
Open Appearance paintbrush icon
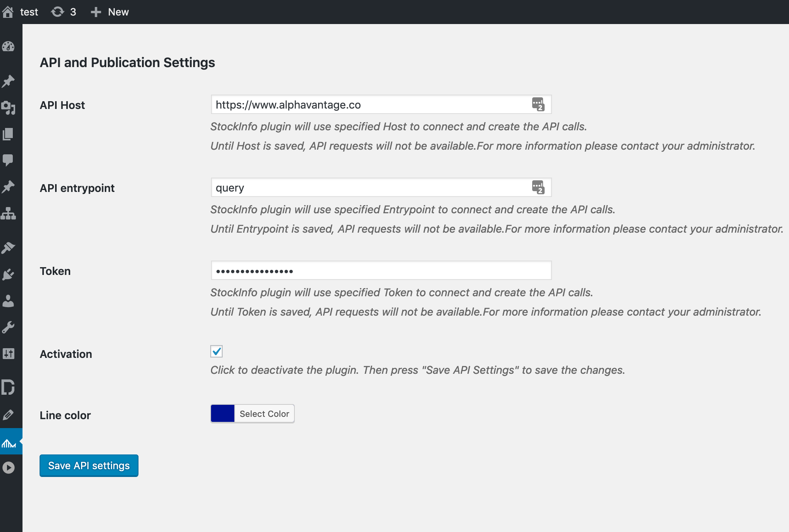click(x=8, y=248)
